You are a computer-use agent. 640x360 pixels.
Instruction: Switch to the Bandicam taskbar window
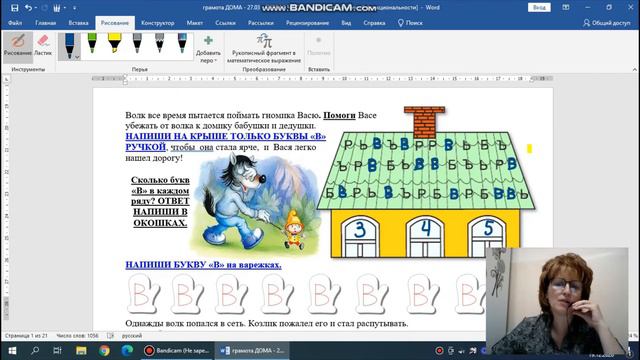click(177, 351)
